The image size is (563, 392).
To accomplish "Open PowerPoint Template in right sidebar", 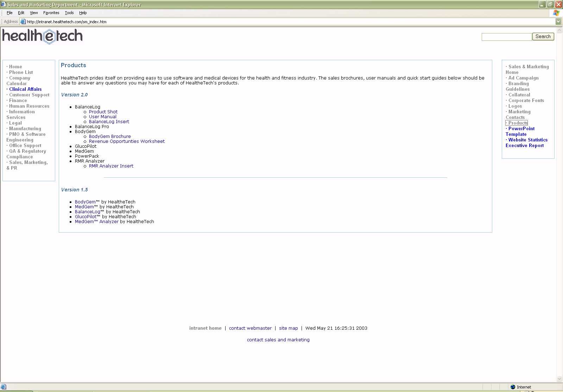I will click(x=521, y=129).
